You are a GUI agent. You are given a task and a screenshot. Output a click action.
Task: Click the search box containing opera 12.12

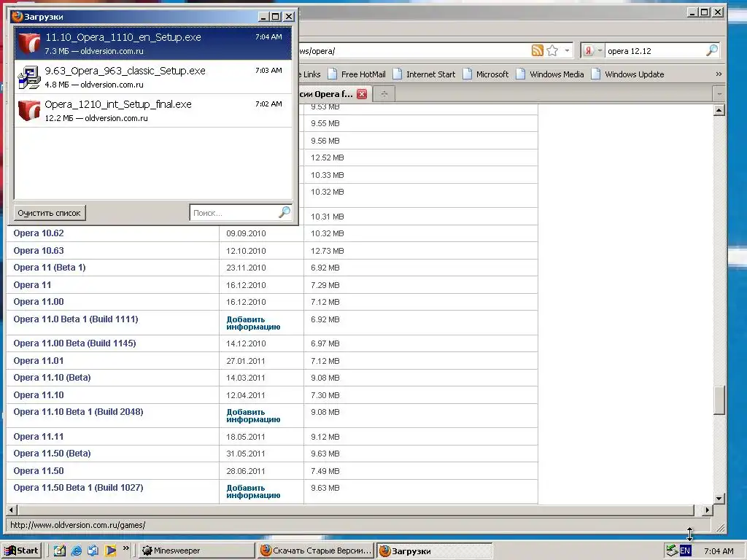click(x=655, y=51)
